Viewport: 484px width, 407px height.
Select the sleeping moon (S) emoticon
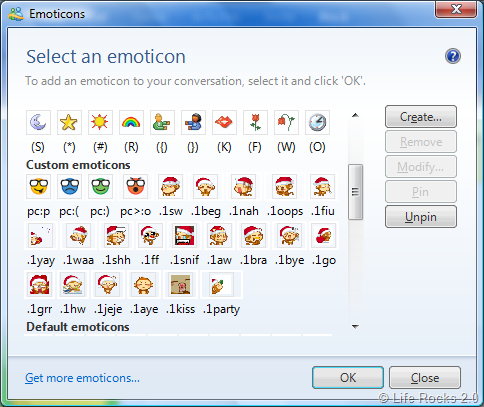(38, 122)
